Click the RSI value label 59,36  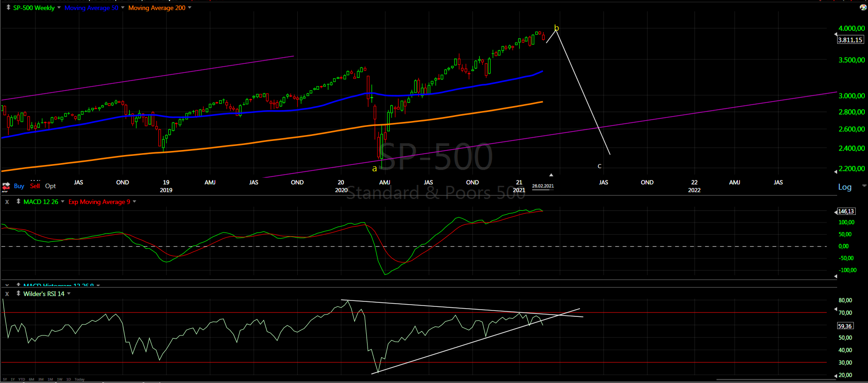pyautogui.click(x=845, y=326)
